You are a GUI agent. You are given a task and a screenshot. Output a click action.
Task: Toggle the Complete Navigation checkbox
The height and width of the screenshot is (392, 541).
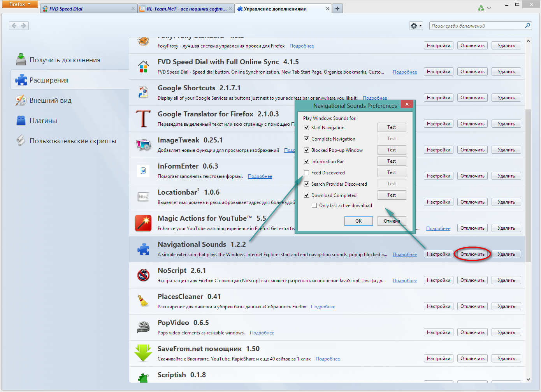[x=307, y=139]
